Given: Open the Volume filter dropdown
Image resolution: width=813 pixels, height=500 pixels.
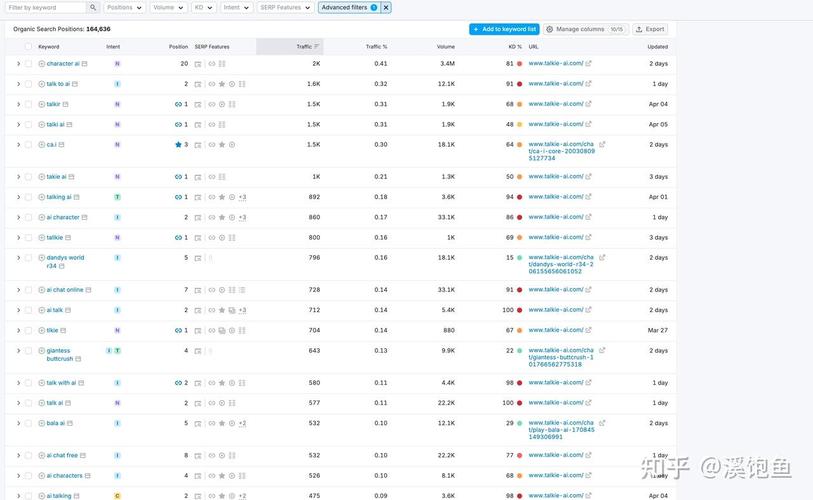Looking at the screenshot, I should [x=169, y=8].
